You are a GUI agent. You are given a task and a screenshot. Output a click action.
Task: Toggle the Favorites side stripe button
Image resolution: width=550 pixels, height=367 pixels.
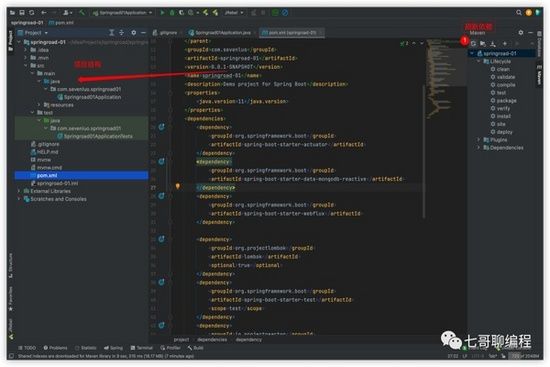pos(11,299)
